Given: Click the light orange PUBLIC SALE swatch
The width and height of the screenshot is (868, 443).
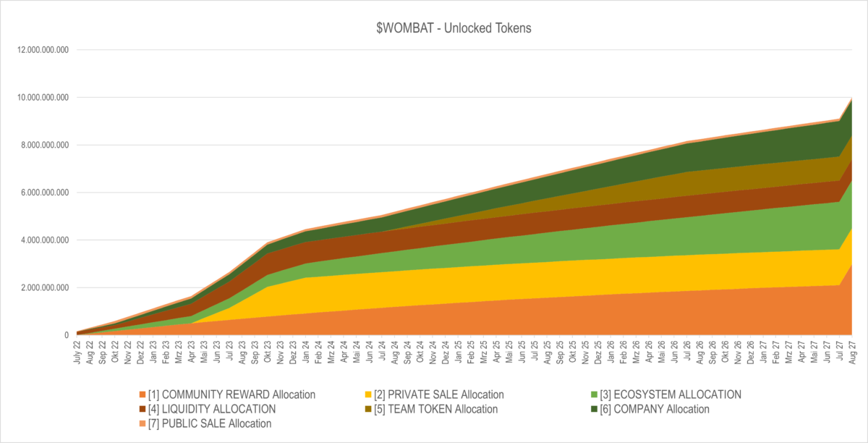Looking at the screenshot, I should pyautogui.click(x=143, y=423).
